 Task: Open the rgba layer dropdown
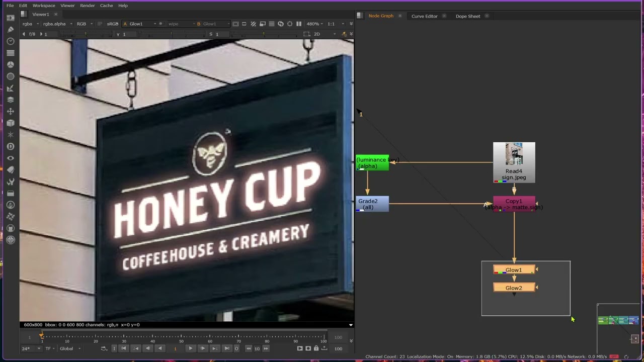tap(30, 24)
